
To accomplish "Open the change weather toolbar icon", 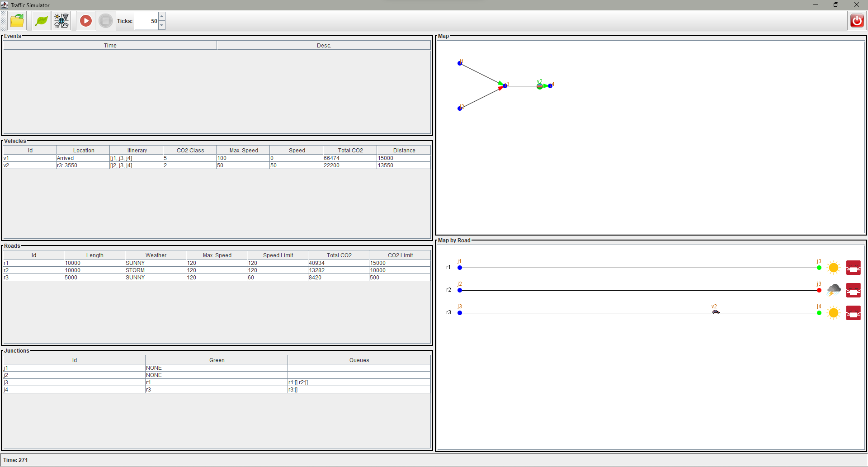I will tap(61, 21).
